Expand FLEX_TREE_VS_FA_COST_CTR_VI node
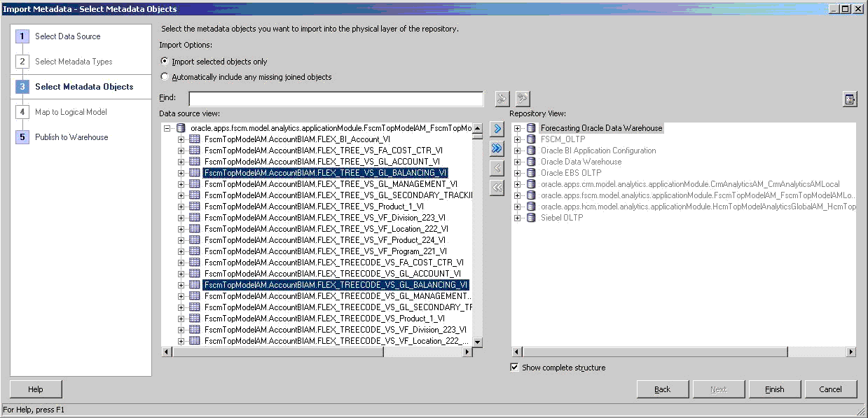The image size is (868, 418). [x=181, y=151]
